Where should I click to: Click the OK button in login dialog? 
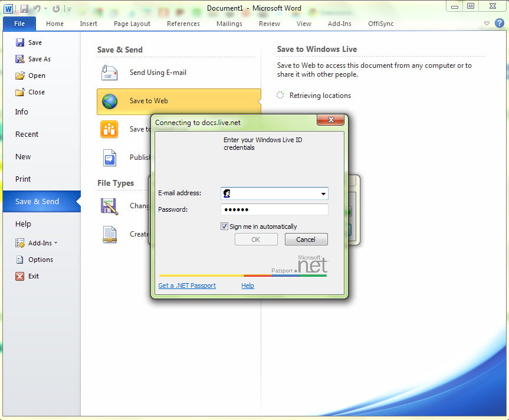click(256, 239)
